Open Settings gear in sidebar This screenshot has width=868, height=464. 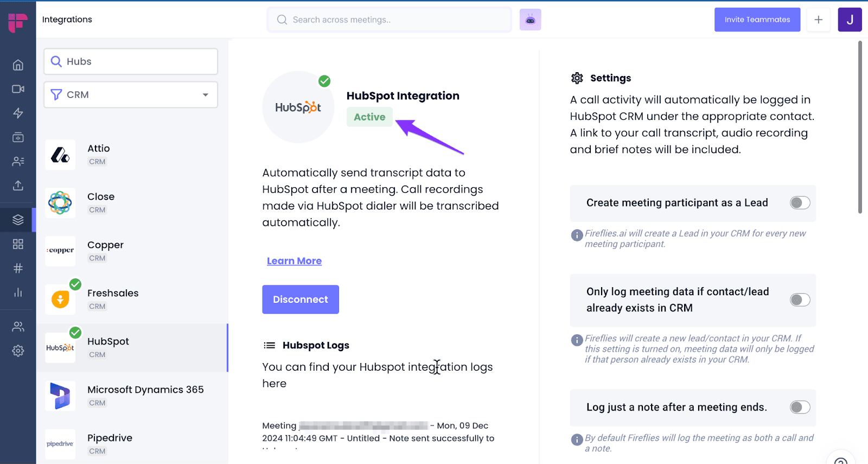point(18,351)
